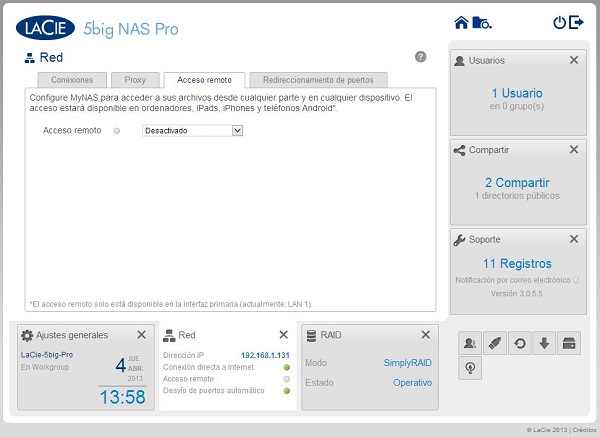Open the Créditos link in footer
Image resolution: width=600 pixels, height=437 pixels.
coord(584,430)
